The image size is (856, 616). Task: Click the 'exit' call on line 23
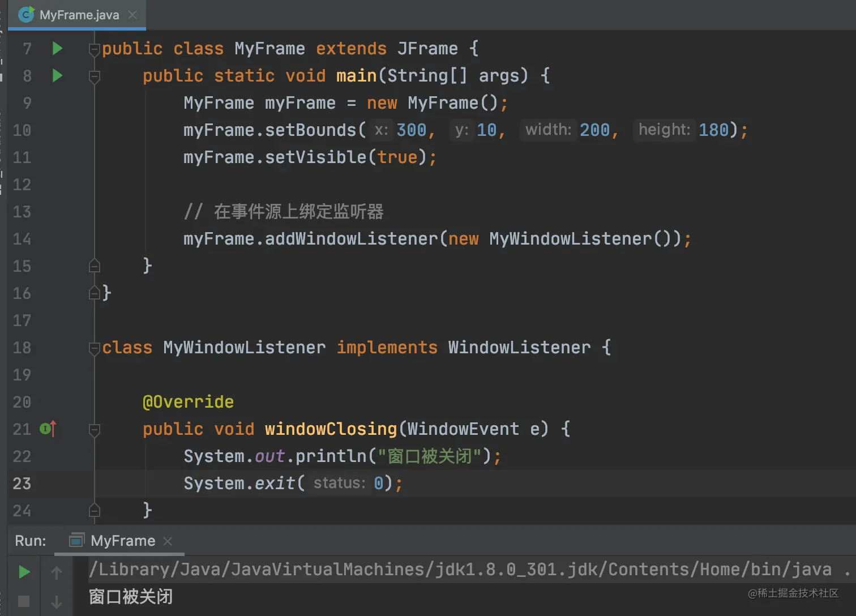point(275,483)
